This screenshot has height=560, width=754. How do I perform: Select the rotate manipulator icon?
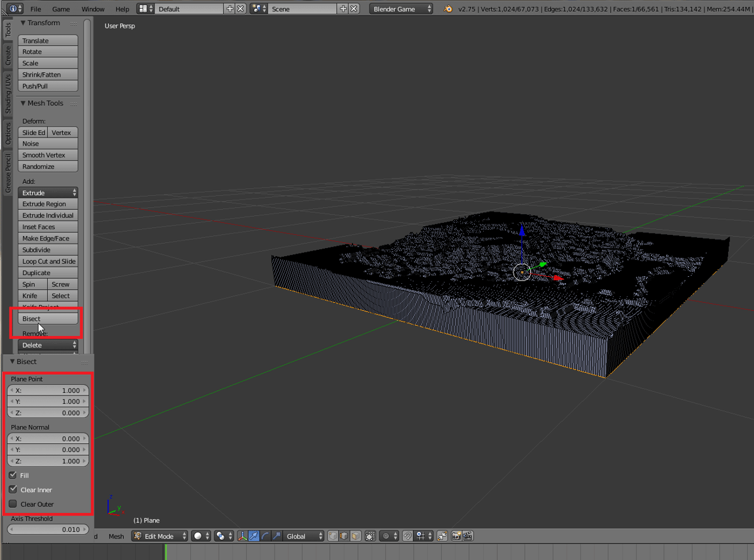[265, 536]
